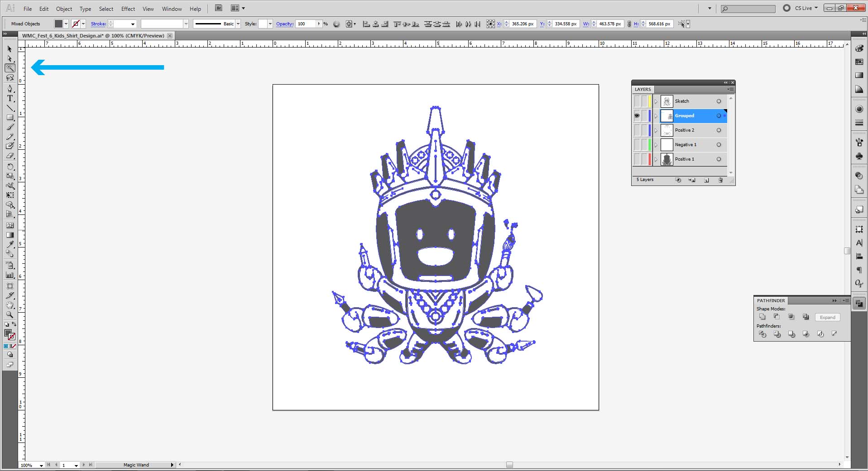
Task: Select the Type tool
Action: pos(10,98)
